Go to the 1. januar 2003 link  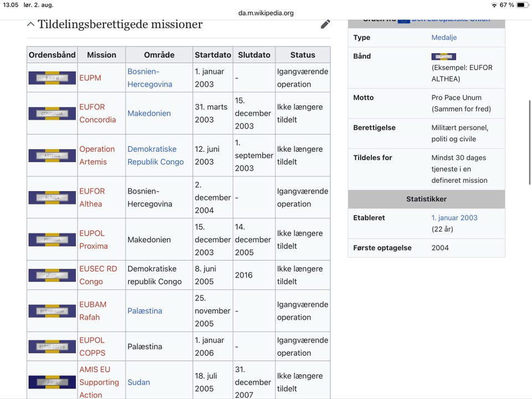pyautogui.click(x=454, y=218)
